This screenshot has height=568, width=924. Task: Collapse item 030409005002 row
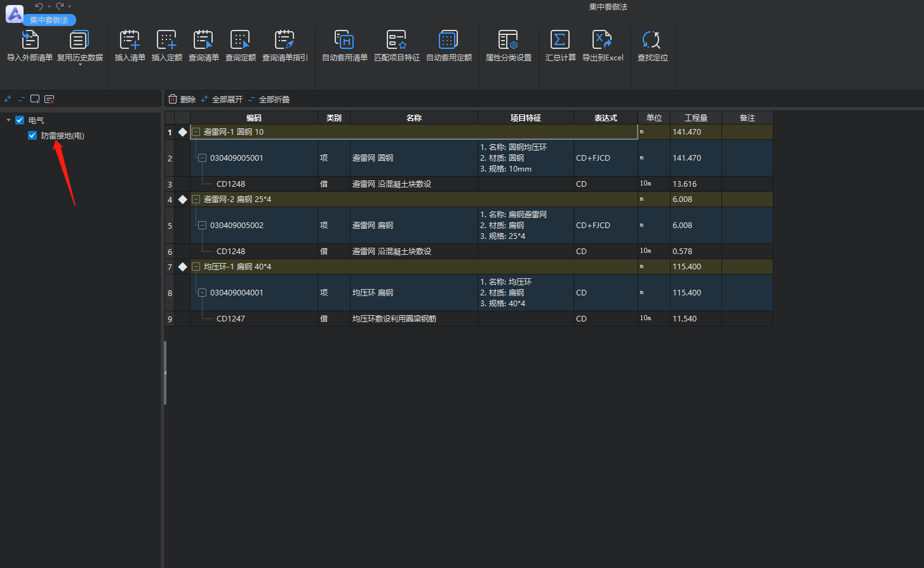pyautogui.click(x=202, y=226)
